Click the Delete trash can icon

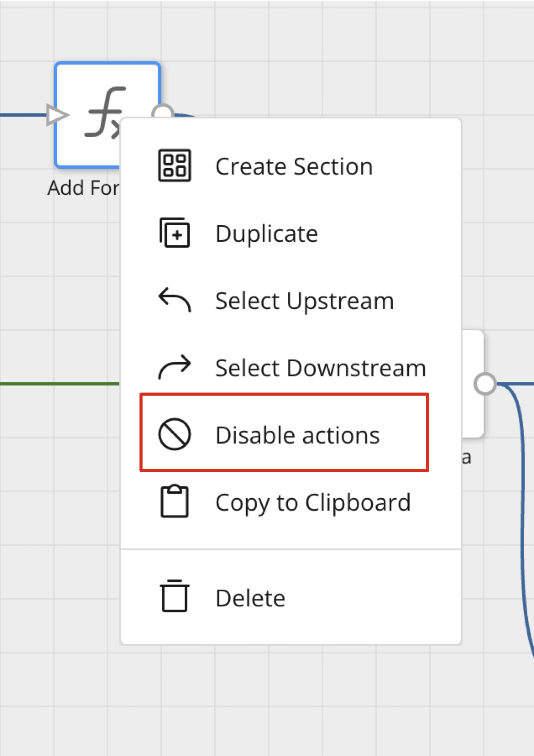[174, 597]
